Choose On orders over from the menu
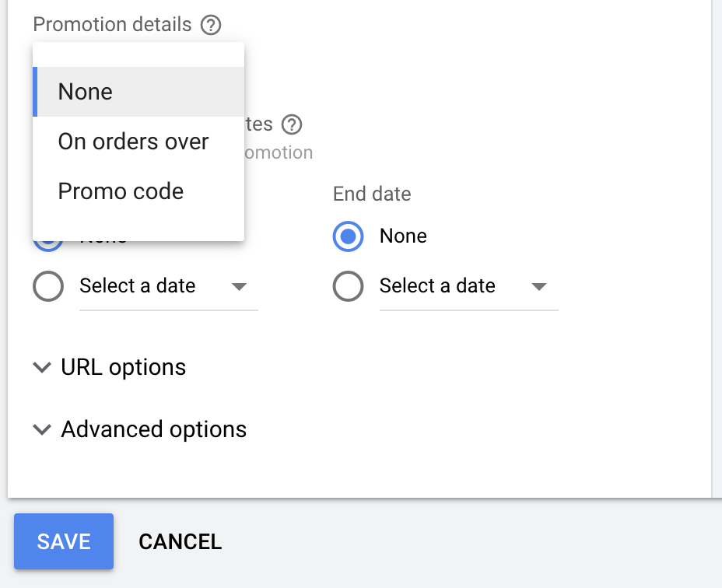The width and height of the screenshot is (722, 588). click(x=133, y=142)
